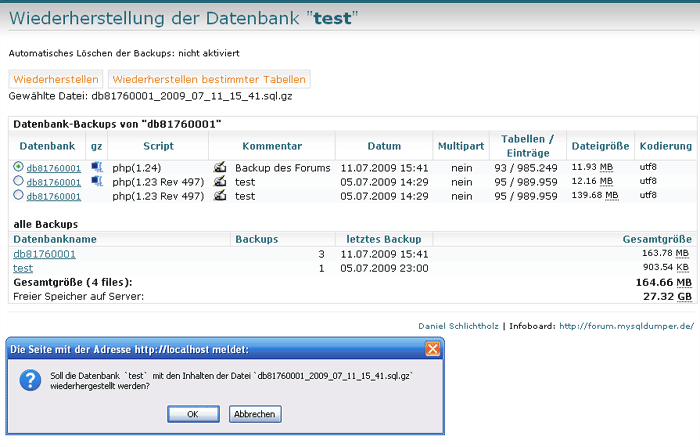Click the question mark icon in dialog

point(27,380)
